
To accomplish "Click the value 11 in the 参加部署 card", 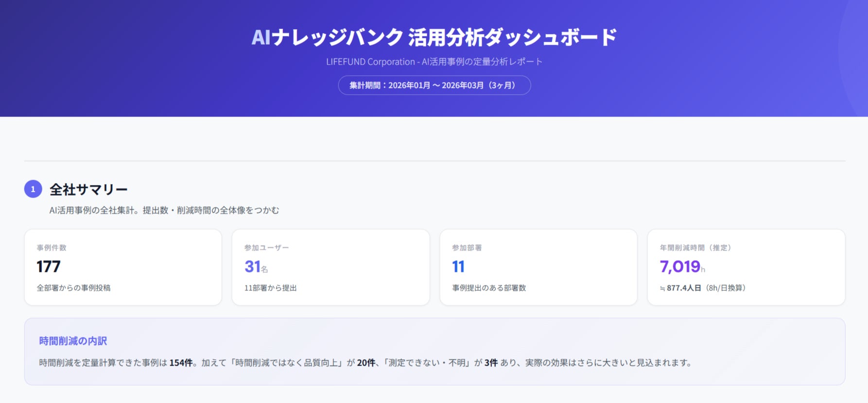I will (x=458, y=267).
